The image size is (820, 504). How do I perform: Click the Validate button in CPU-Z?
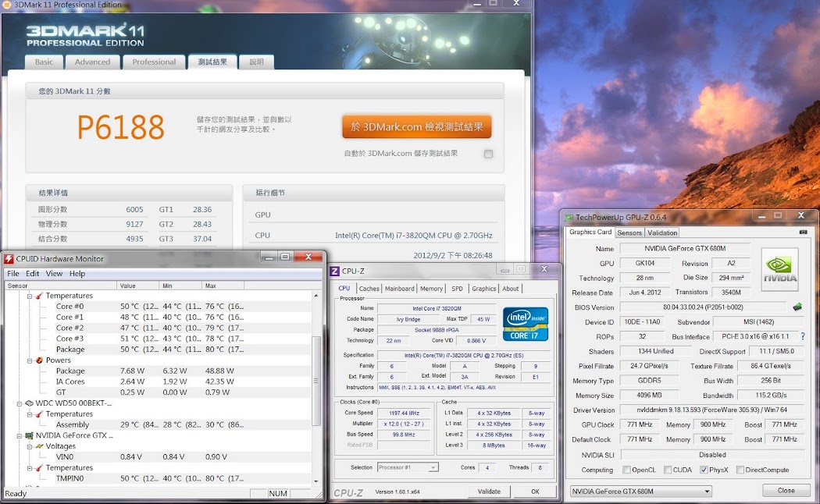point(489,492)
